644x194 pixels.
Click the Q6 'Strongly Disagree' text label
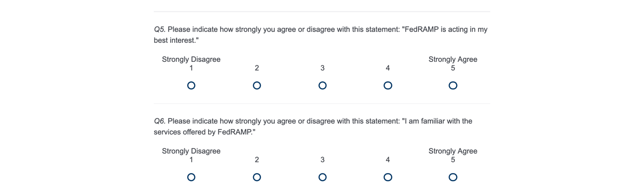(191, 151)
